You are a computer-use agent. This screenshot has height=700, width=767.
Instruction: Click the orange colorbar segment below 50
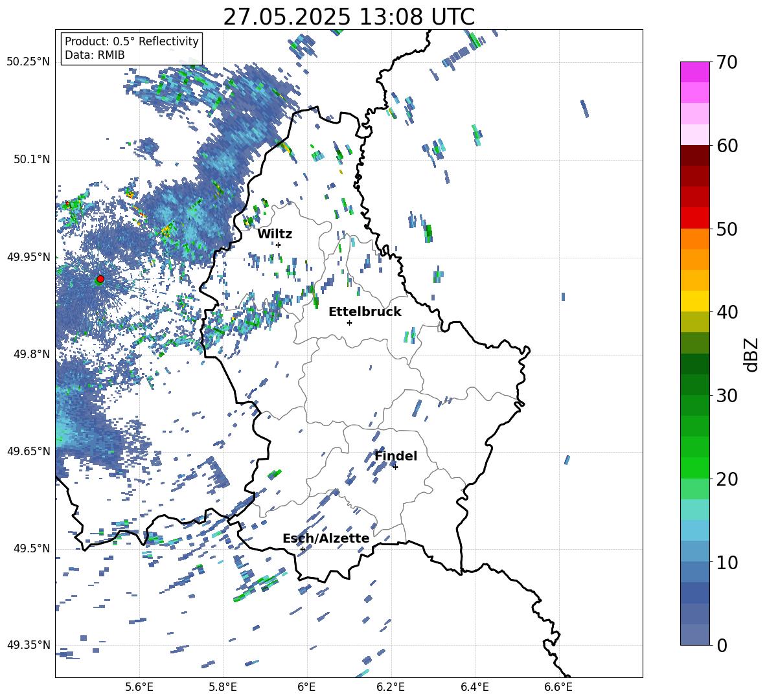(x=695, y=238)
